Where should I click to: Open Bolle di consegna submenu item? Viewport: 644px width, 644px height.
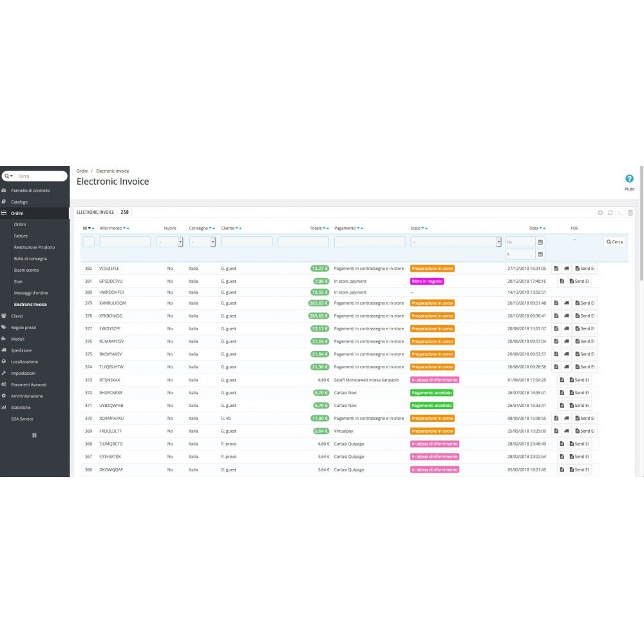click(x=30, y=259)
